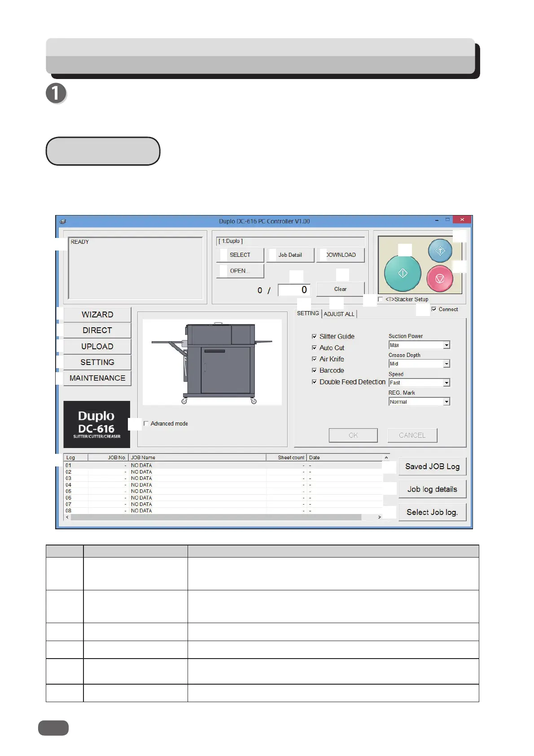Click the log scroll left arrow
Viewport: 534px width, 756px height.
68,517
